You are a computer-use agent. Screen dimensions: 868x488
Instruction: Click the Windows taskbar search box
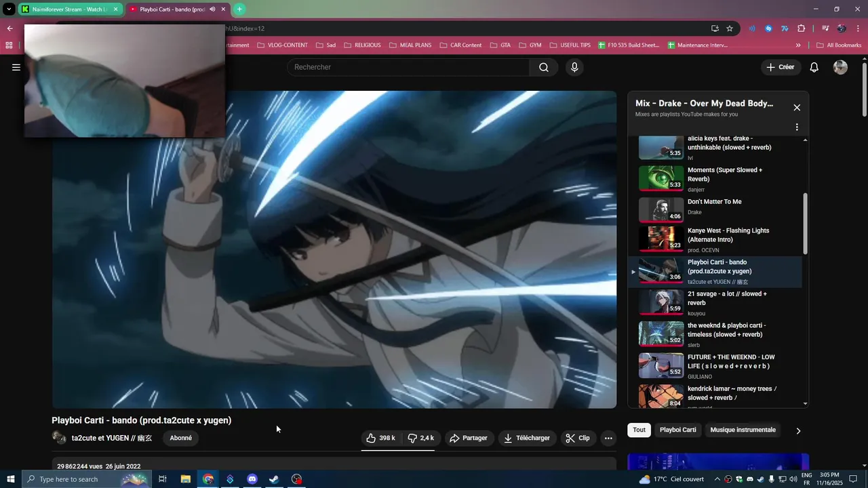tap(85, 479)
